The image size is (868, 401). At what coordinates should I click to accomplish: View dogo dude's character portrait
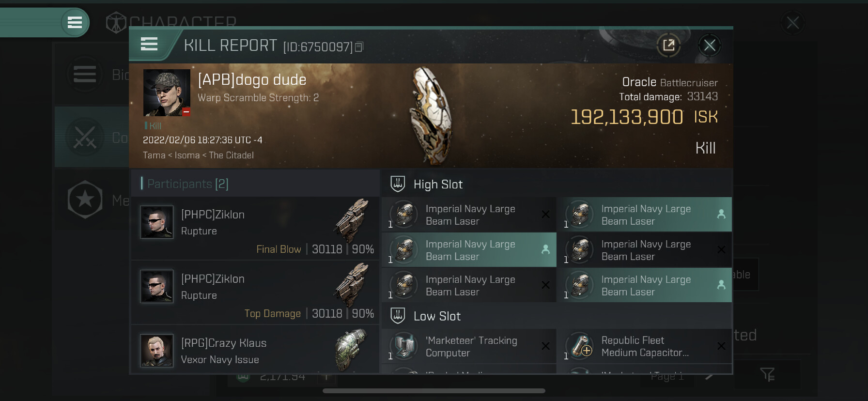click(167, 93)
